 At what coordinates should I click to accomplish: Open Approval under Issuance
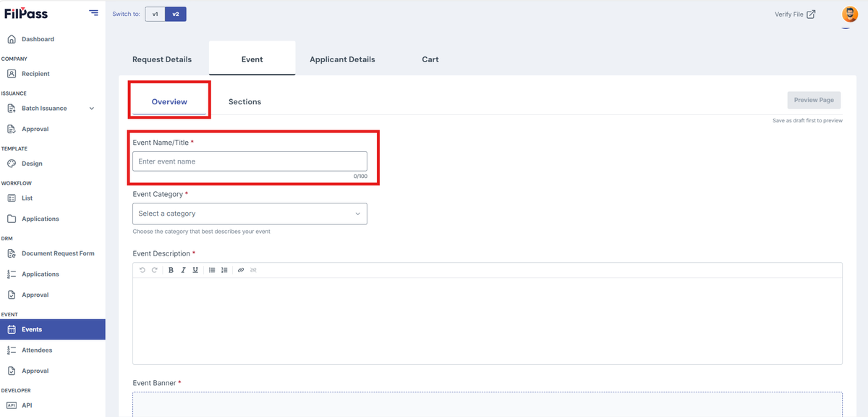point(35,129)
